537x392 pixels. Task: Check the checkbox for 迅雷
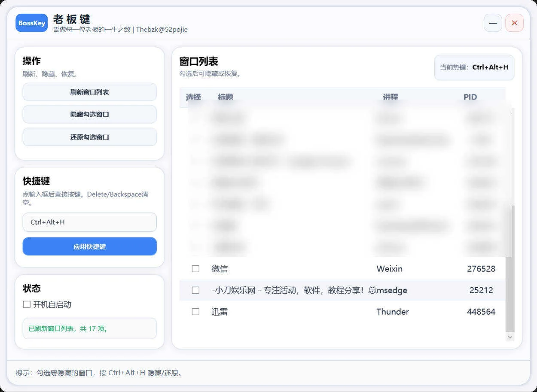pos(195,311)
